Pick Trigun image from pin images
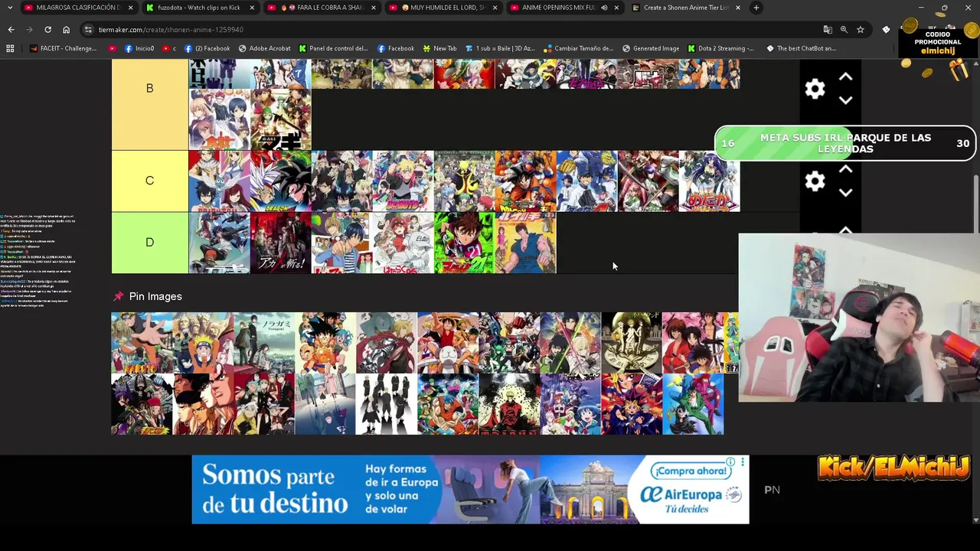Viewport: 980px width, 551px height. (509, 404)
